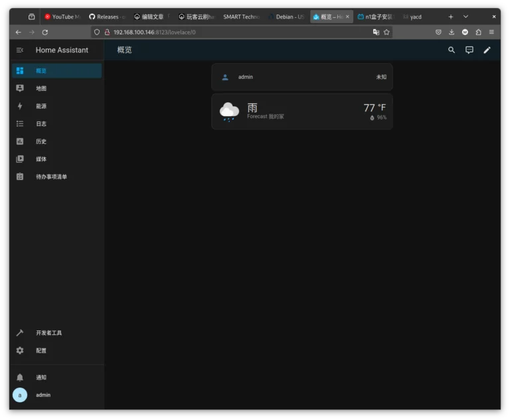Viewport: 510px width, 420px height.
Task: Open the browser downloads panel
Action: coord(452,32)
